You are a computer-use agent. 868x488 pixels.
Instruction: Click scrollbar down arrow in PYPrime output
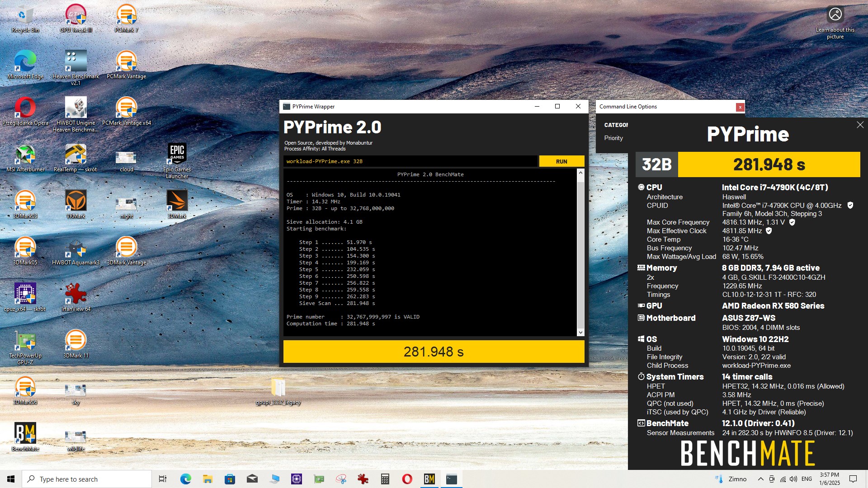click(x=580, y=333)
